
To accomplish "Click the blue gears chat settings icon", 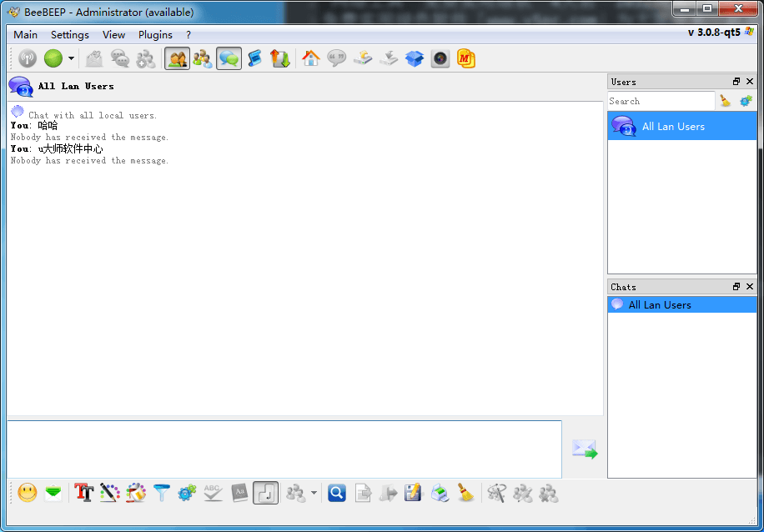I will point(187,493).
